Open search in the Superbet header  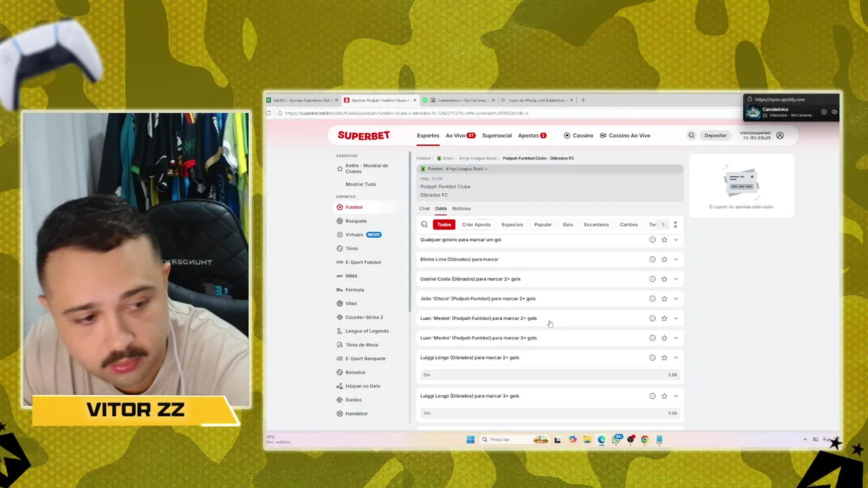(x=691, y=136)
